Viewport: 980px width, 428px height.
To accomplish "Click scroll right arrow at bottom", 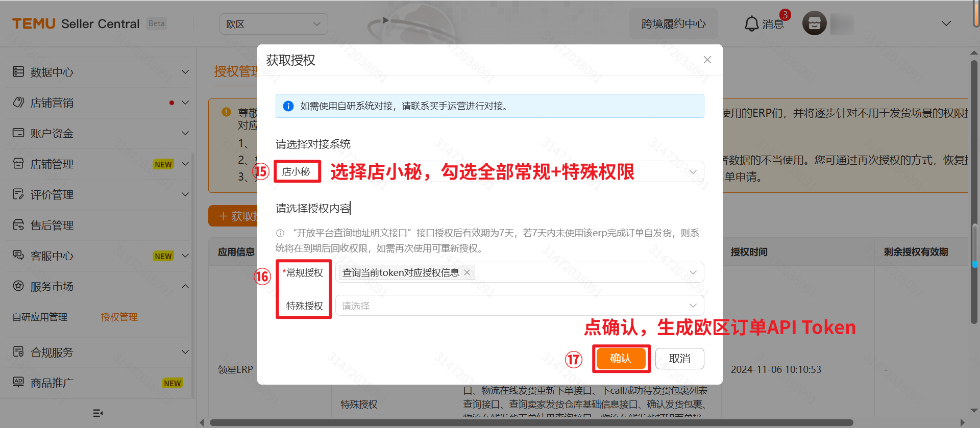I will [x=963, y=422].
